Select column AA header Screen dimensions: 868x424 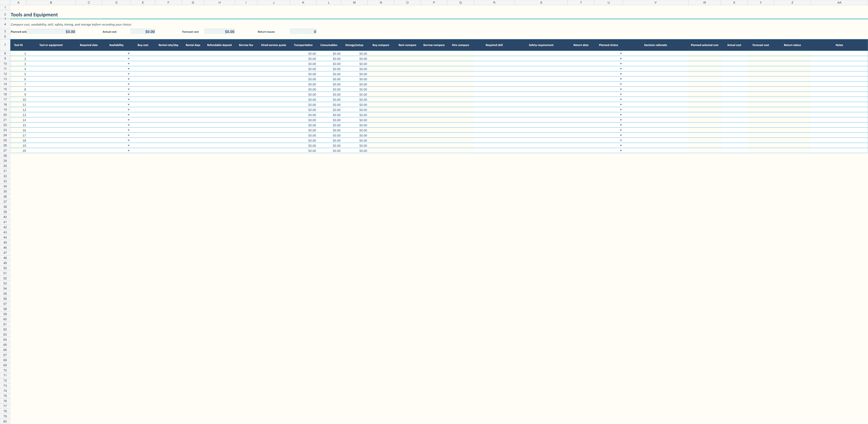(839, 2)
